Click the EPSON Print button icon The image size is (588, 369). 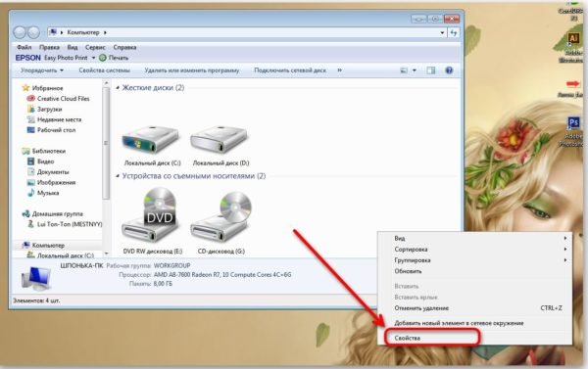[103, 58]
